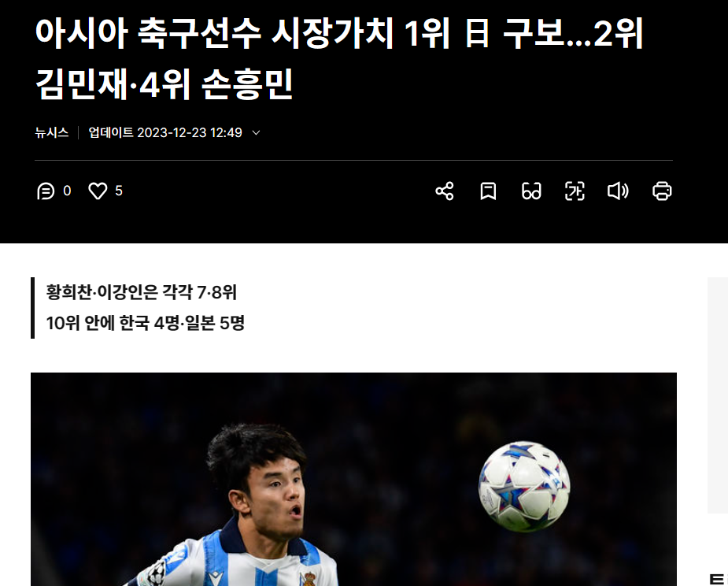Listen to article with speaker icon
Screen dimensions: 728x586
pyautogui.click(x=618, y=191)
